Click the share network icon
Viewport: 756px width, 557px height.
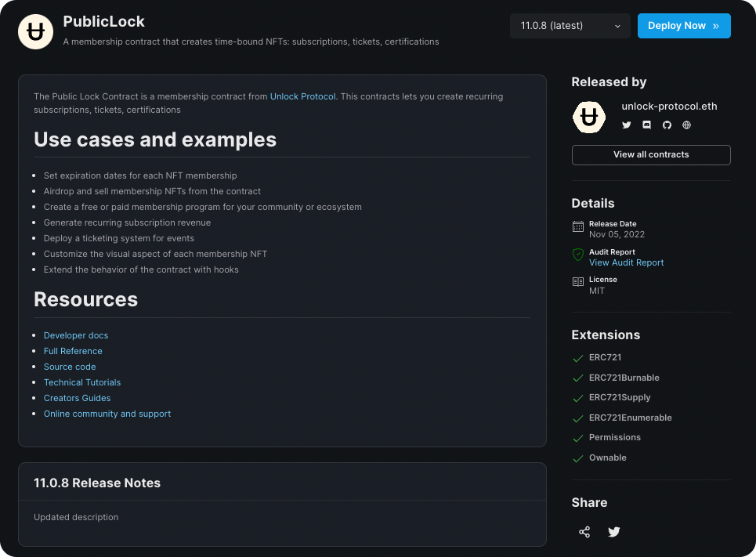tap(584, 531)
